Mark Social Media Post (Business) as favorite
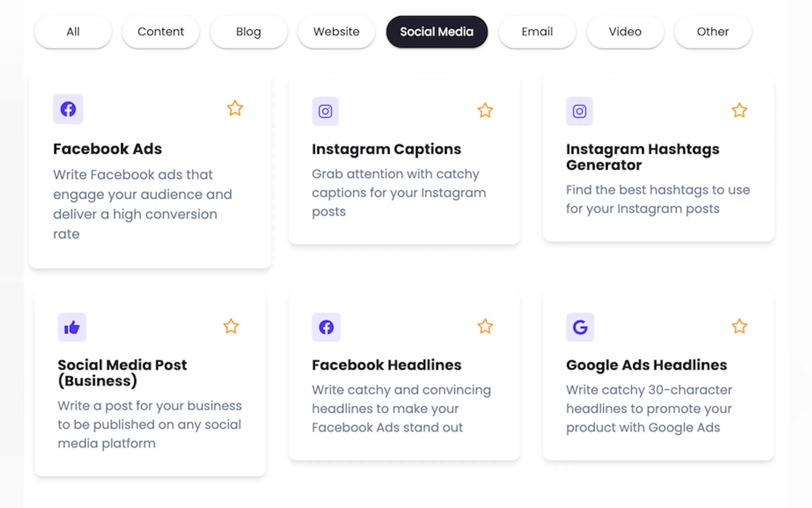812x508 pixels. (231, 326)
